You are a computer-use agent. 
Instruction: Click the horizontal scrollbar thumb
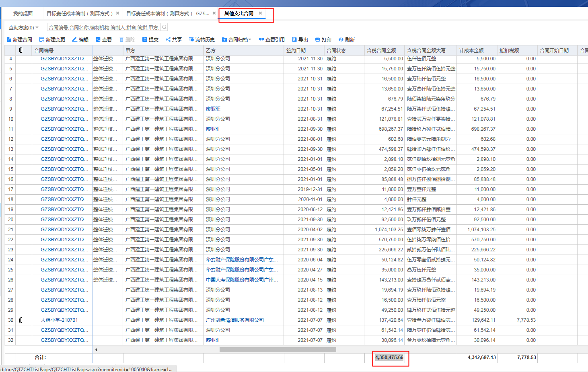coord(278,349)
